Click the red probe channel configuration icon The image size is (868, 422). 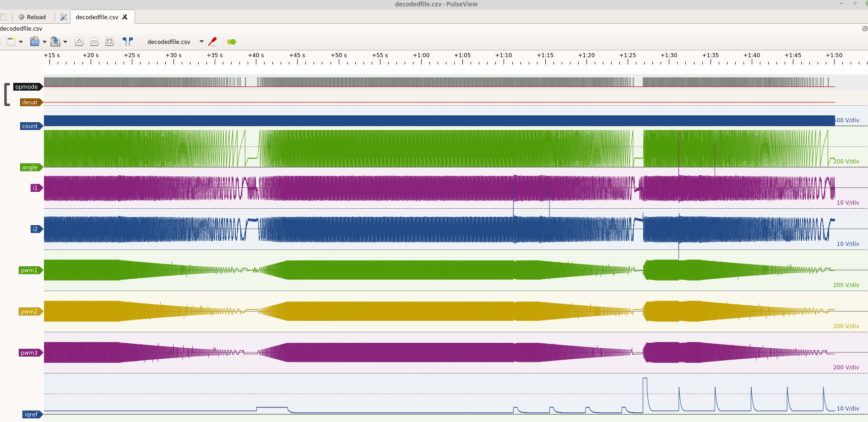coord(212,42)
